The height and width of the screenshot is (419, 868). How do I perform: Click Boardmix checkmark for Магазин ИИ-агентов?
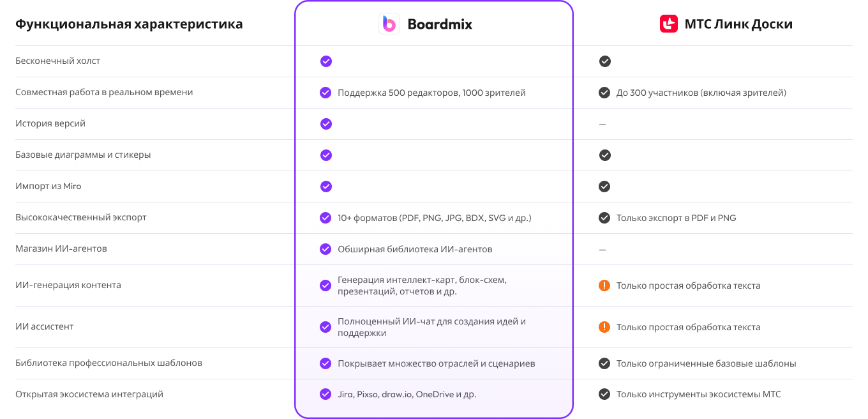pos(325,249)
